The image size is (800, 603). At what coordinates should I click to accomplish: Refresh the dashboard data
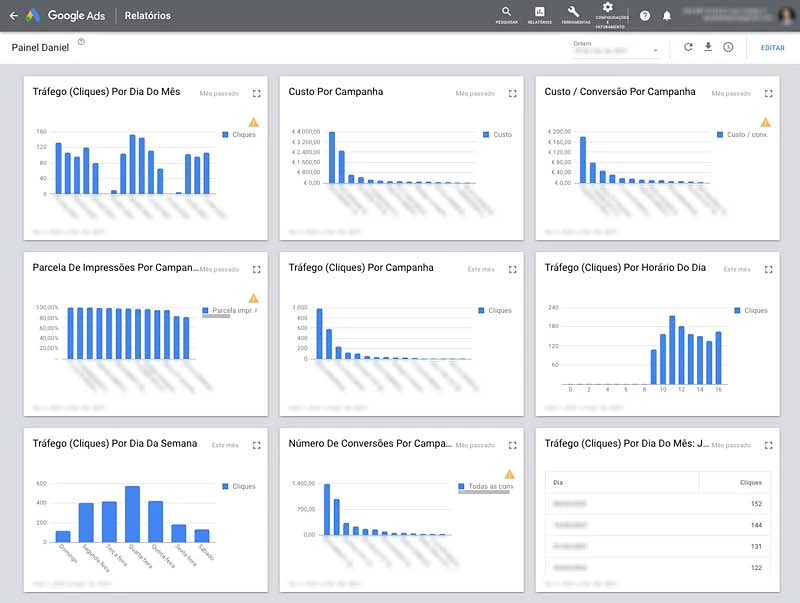[x=688, y=47]
